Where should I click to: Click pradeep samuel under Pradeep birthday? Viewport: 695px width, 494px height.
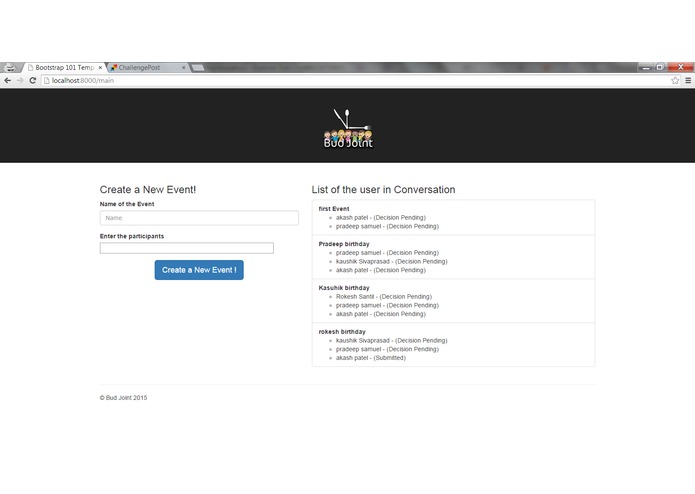point(387,253)
